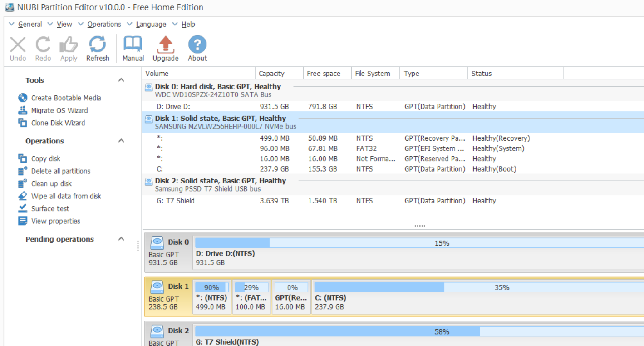The image size is (644, 346).
Task: Run Surface test operation
Action: 50,208
